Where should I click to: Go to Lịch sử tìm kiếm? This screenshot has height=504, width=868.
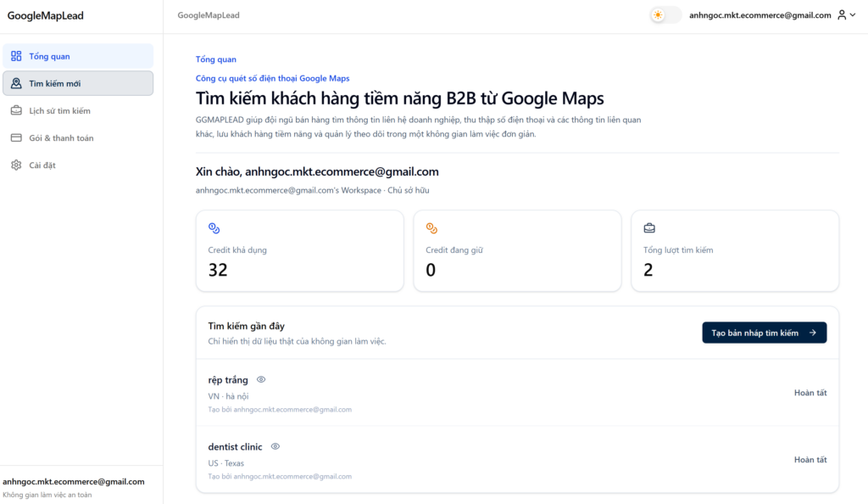(78, 110)
